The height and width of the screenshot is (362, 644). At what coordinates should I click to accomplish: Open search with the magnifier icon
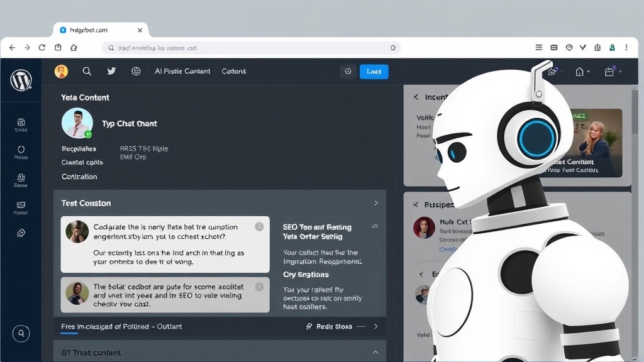(87, 71)
